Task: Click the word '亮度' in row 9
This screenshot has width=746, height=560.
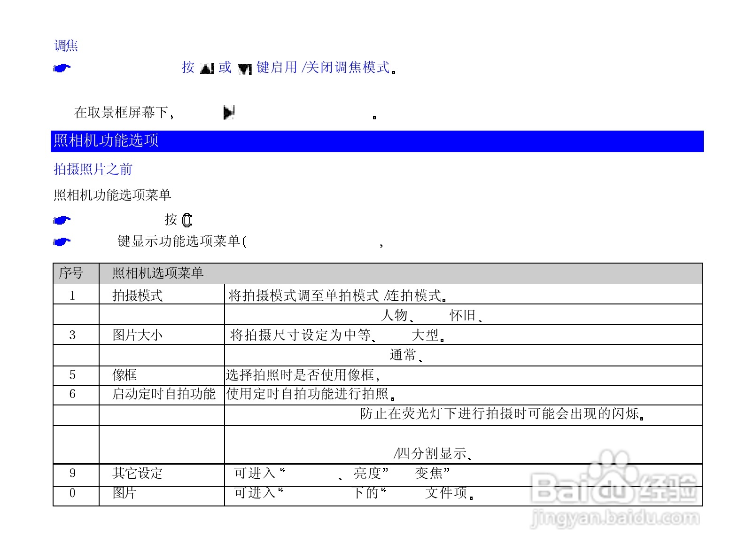Action: pos(367,473)
